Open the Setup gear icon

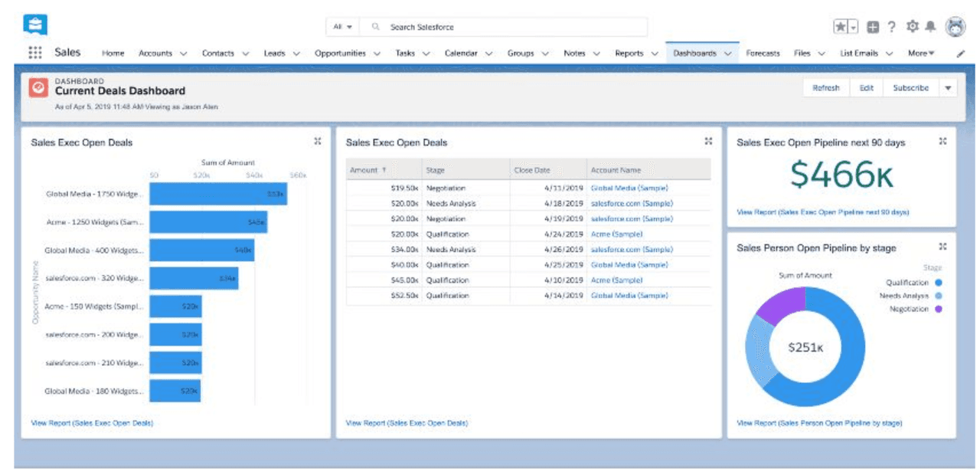tap(912, 27)
